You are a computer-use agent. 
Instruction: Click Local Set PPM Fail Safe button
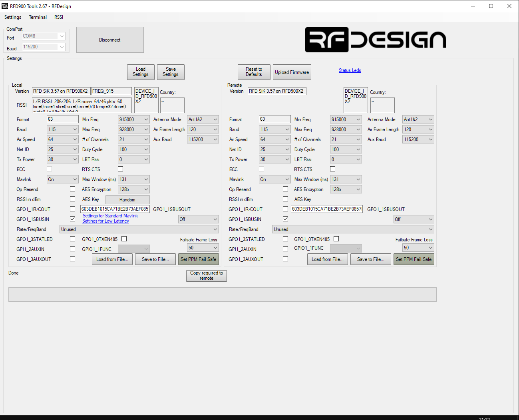199,259
